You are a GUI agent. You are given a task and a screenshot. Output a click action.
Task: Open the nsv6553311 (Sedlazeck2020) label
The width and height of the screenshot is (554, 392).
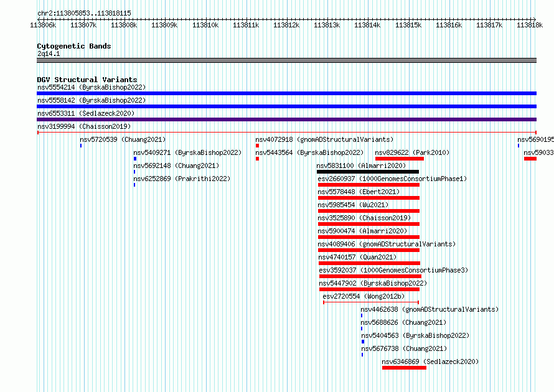point(86,113)
